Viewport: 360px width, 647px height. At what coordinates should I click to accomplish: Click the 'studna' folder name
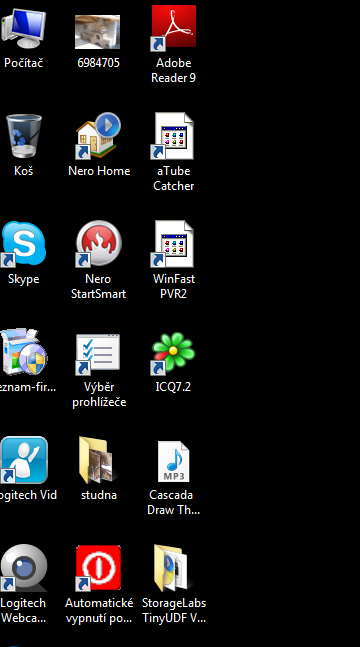99,495
